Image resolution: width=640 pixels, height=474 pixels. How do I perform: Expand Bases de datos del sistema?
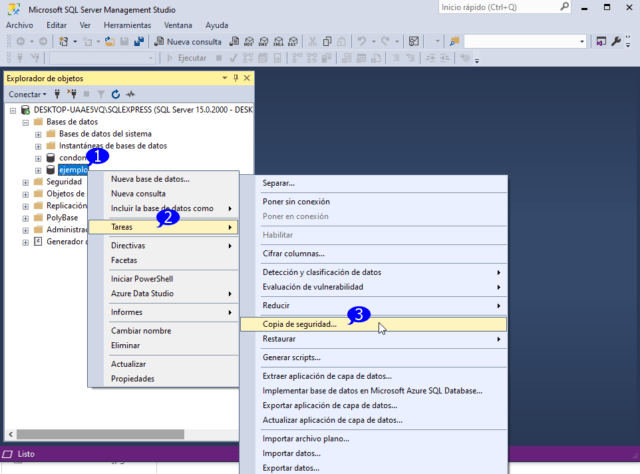coord(38,133)
